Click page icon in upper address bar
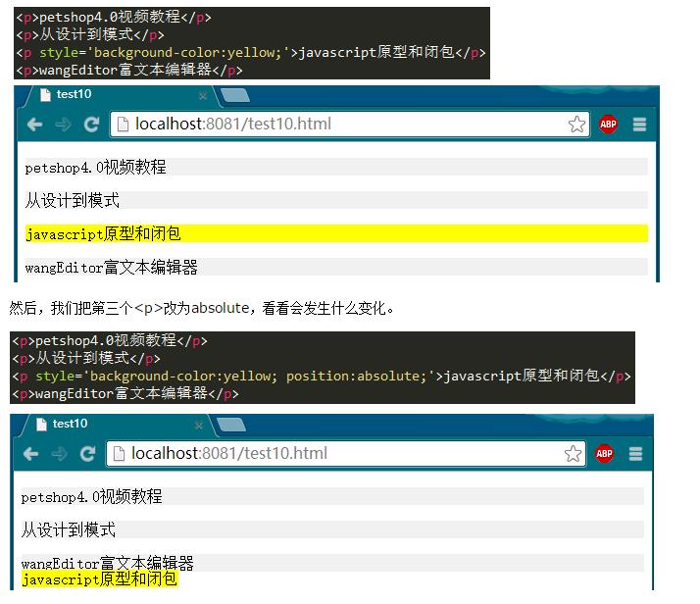This screenshot has height=604, width=700. click(123, 125)
